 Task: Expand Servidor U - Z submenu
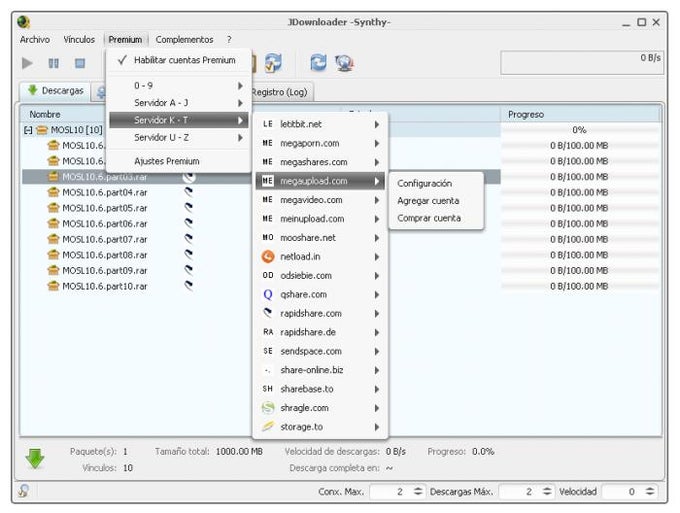pos(178,137)
